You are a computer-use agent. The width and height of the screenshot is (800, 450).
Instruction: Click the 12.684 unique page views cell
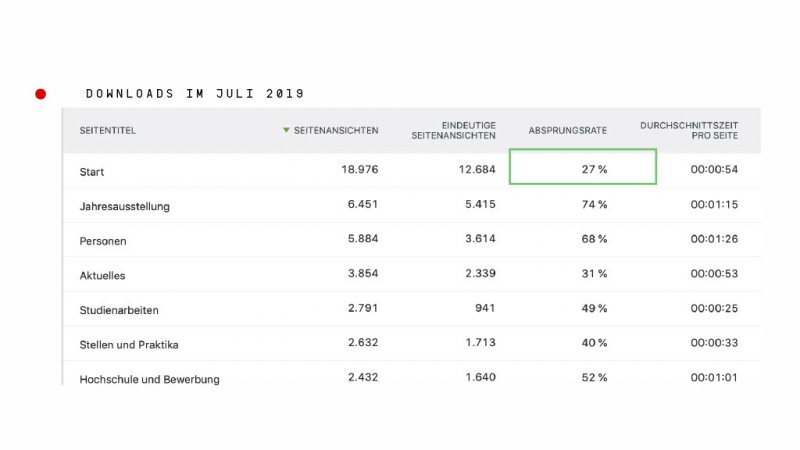point(473,169)
